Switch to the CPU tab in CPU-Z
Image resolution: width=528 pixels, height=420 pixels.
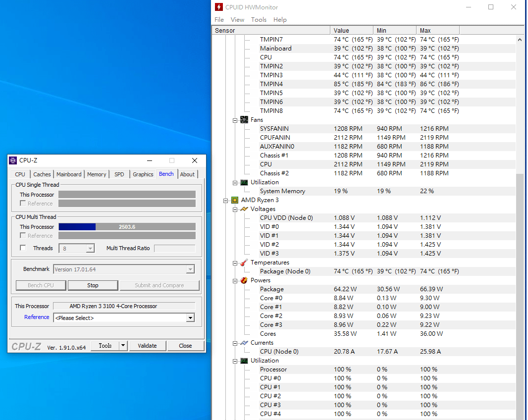click(x=20, y=174)
